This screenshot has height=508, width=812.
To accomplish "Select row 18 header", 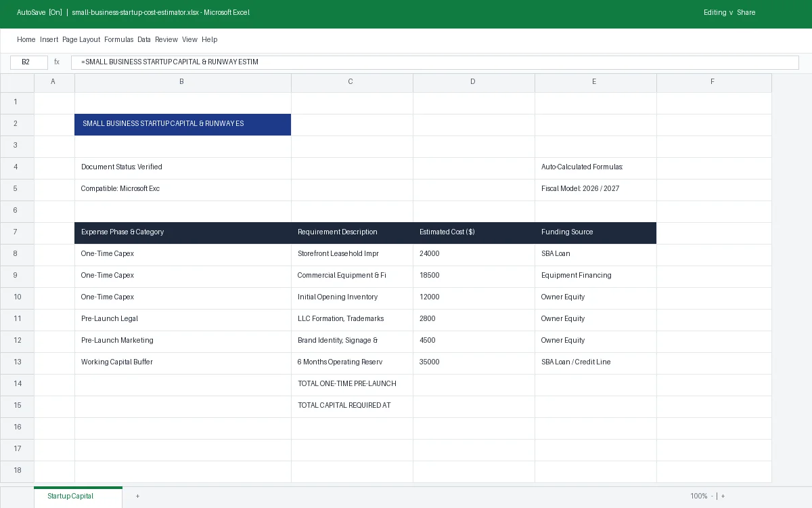I will pyautogui.click(x=17, y=471).
